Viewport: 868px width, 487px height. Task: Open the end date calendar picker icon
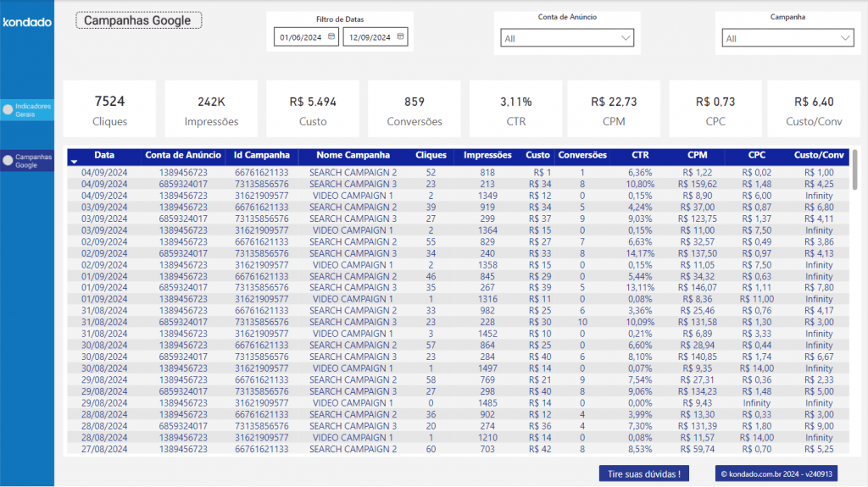click(401, 36)
